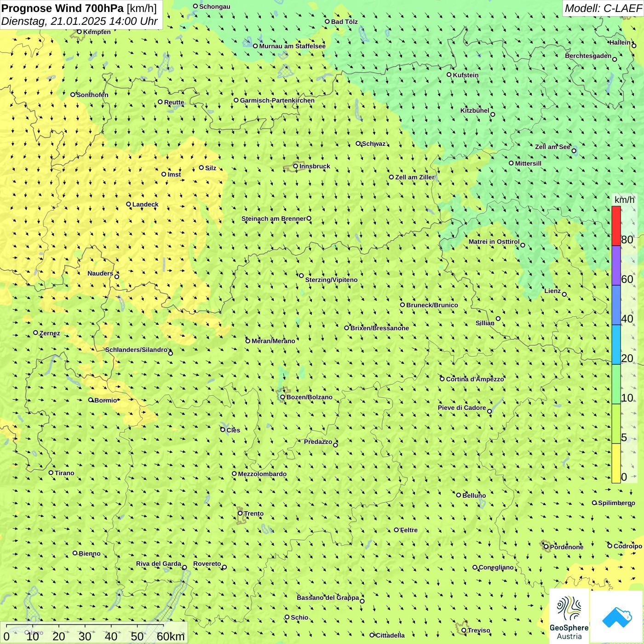Click the Belluno label

[x=474, y=495]
